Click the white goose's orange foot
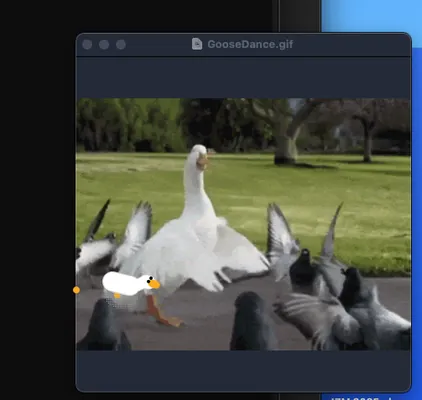The image size is (422, 400). pyautogui.click(x=170, y=321)
